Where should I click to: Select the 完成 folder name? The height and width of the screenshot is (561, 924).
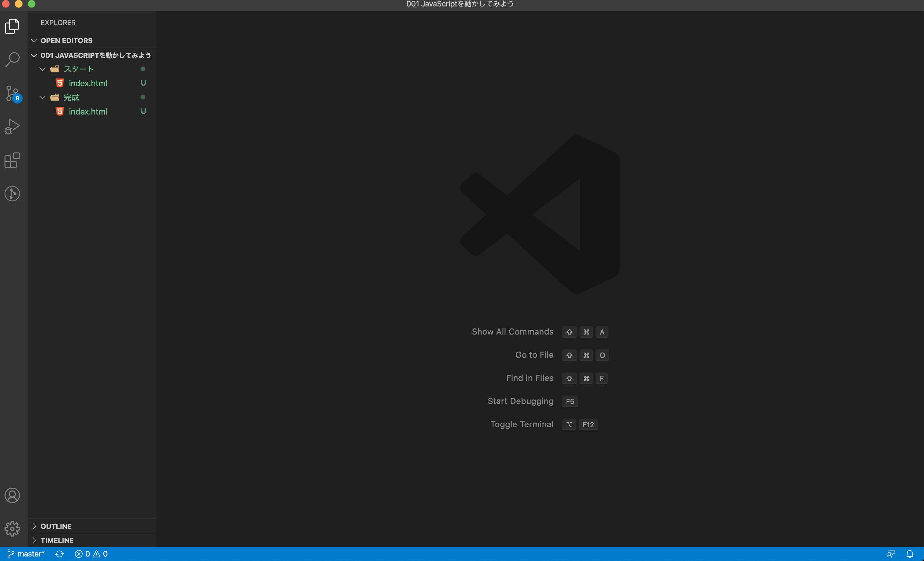71,97
